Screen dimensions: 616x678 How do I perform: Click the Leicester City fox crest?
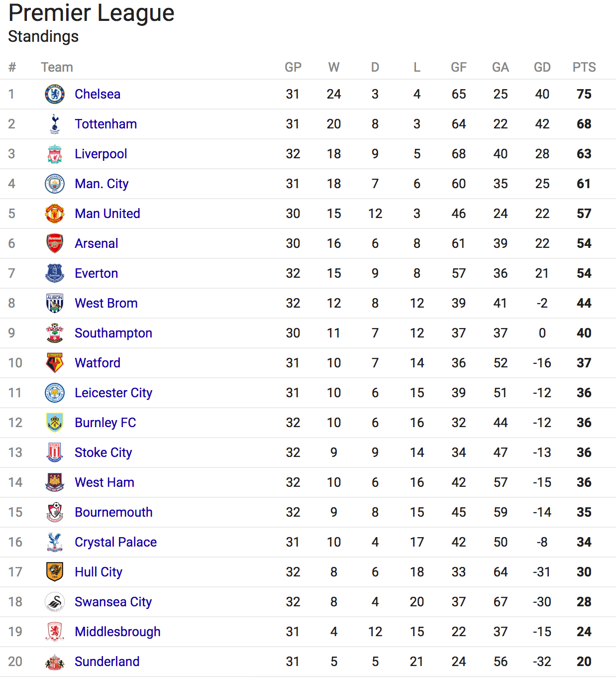click(55, 393)
